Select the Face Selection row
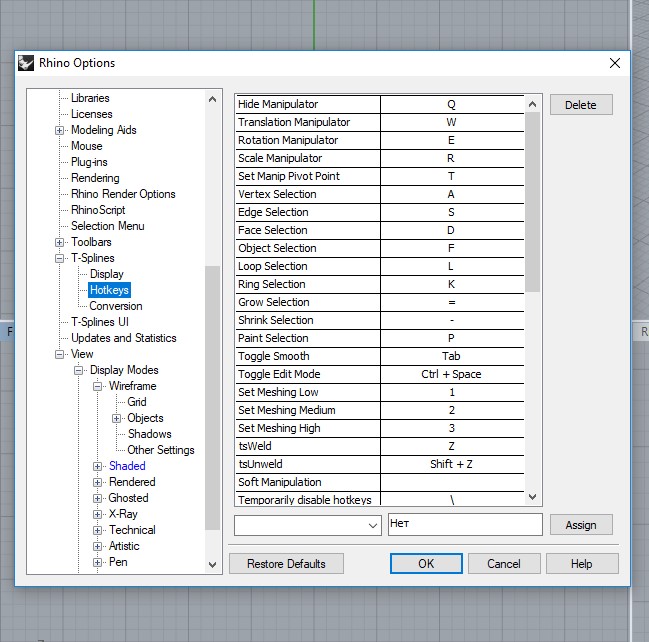649x642 pixels. [380, 231]
